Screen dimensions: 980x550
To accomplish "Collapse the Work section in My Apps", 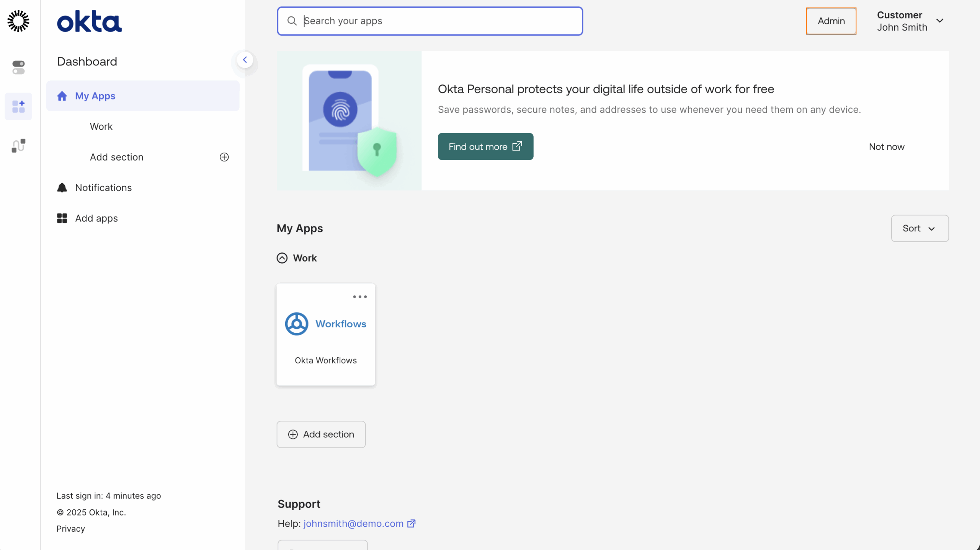I will click(x=282, y=258).
